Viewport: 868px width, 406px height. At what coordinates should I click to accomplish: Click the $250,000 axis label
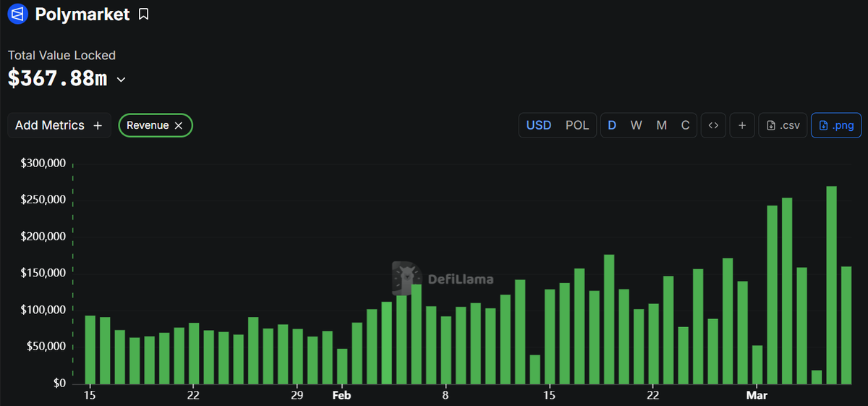pos(43,200)
